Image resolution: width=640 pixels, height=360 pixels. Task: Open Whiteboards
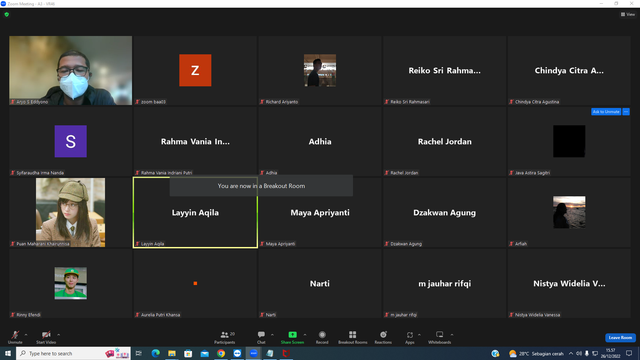pos(440,337)
